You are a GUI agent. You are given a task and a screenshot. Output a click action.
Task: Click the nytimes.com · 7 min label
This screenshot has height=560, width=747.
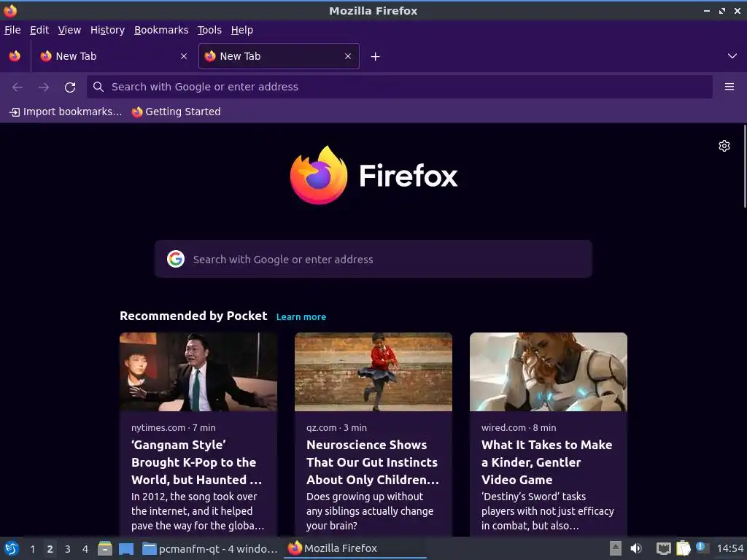(174, 427)
